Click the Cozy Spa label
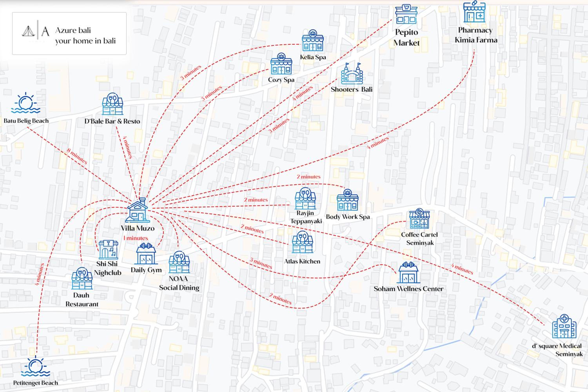 pos(281,80)
